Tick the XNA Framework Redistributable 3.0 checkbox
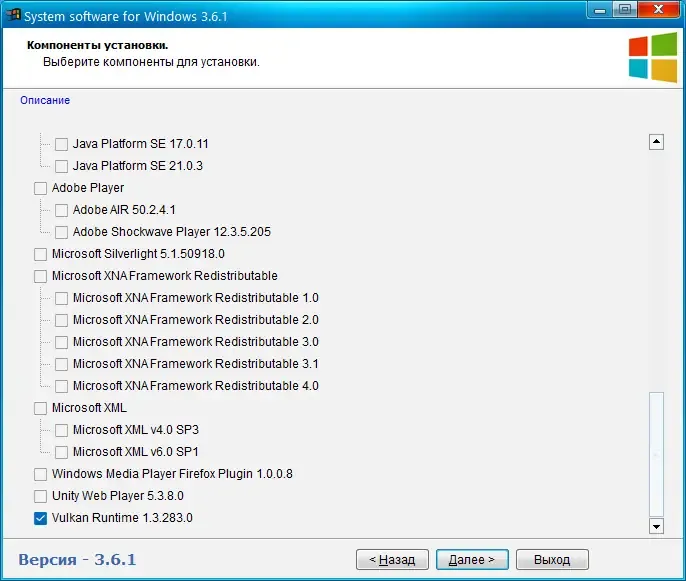686x581 pixels. tap(61, 342)
